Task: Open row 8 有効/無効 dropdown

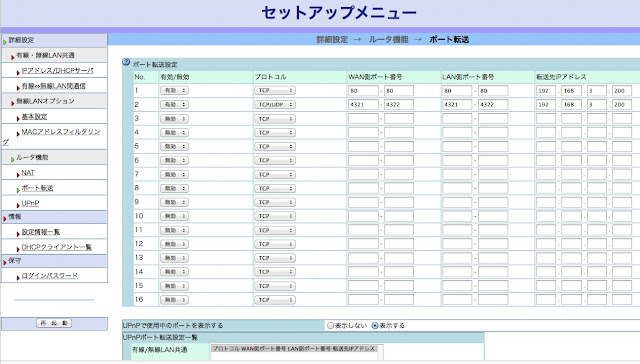Action: pyautogui.click(x=174, y=189)
